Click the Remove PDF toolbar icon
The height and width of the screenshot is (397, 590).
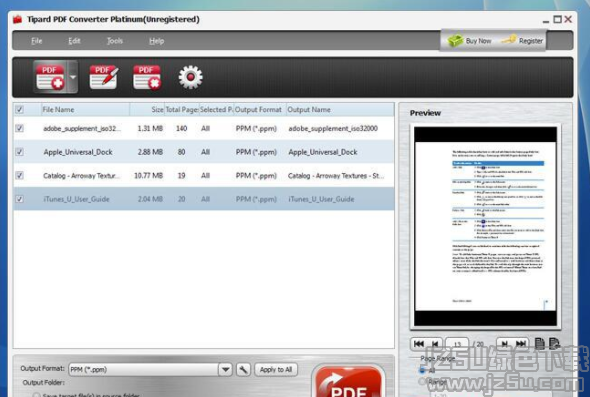point(147,77)
